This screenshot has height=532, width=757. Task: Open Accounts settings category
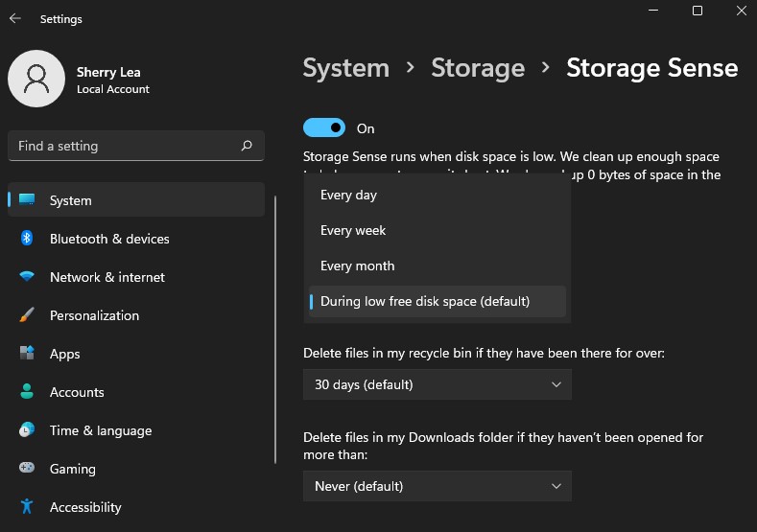coord(136,392)
